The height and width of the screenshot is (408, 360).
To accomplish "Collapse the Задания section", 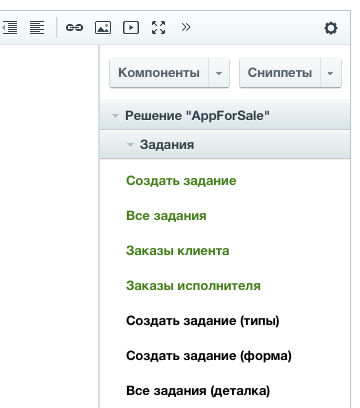I will tap(130, 145).
